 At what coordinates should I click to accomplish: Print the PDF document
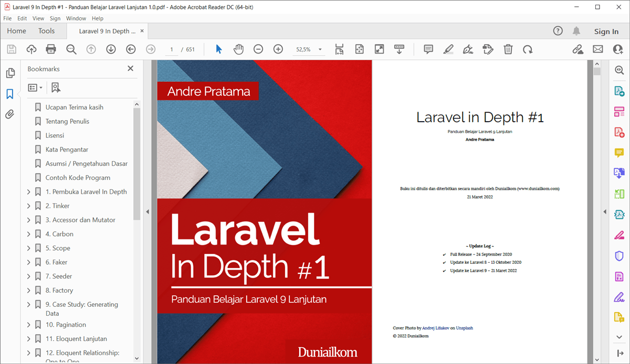[x=51, y=49]
